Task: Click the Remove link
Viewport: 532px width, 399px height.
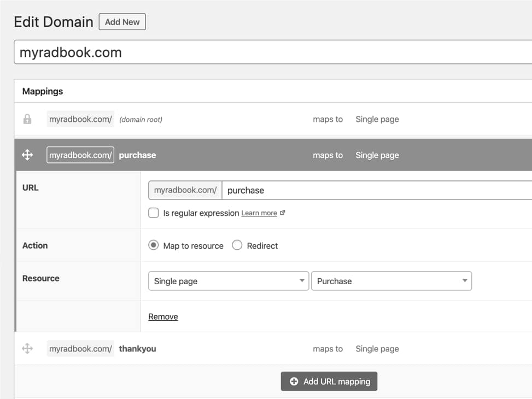Action: [163, 316]
